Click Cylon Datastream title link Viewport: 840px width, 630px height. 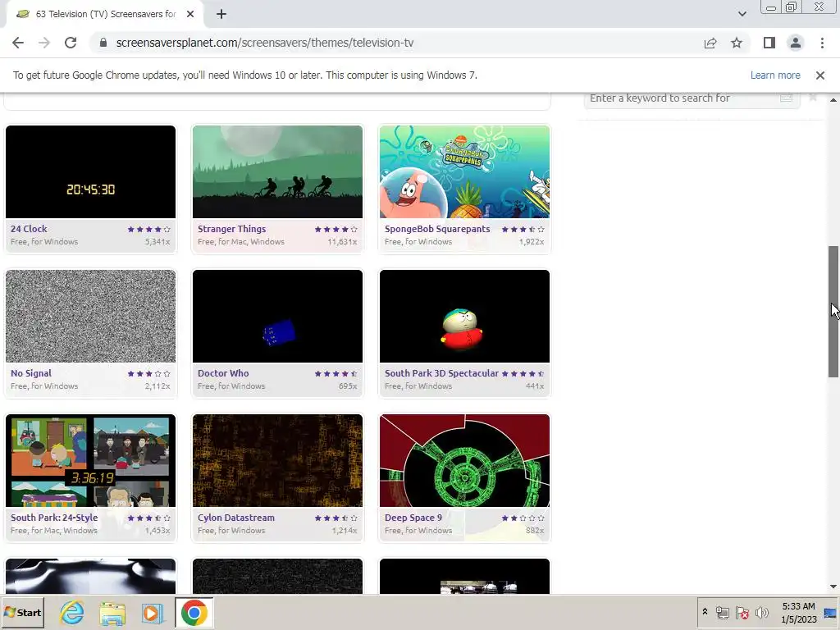click(x=236, y=518)
